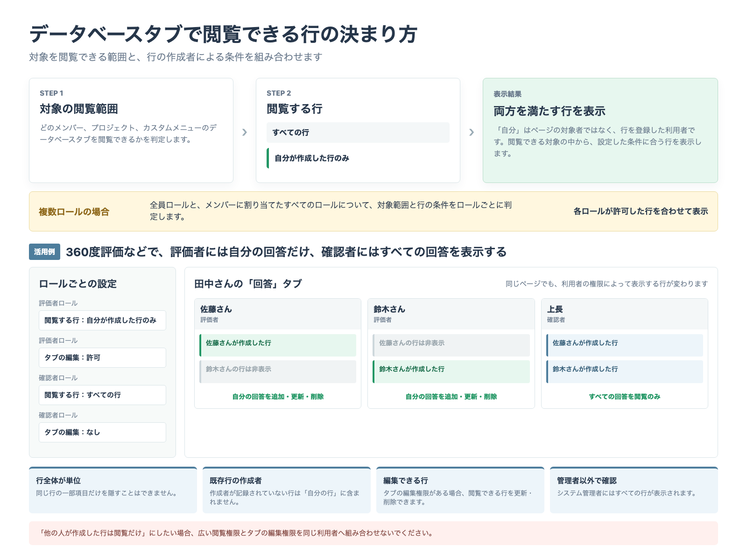
Task: Click the ロールごとの設定 heading
Action: click(78, 284)
